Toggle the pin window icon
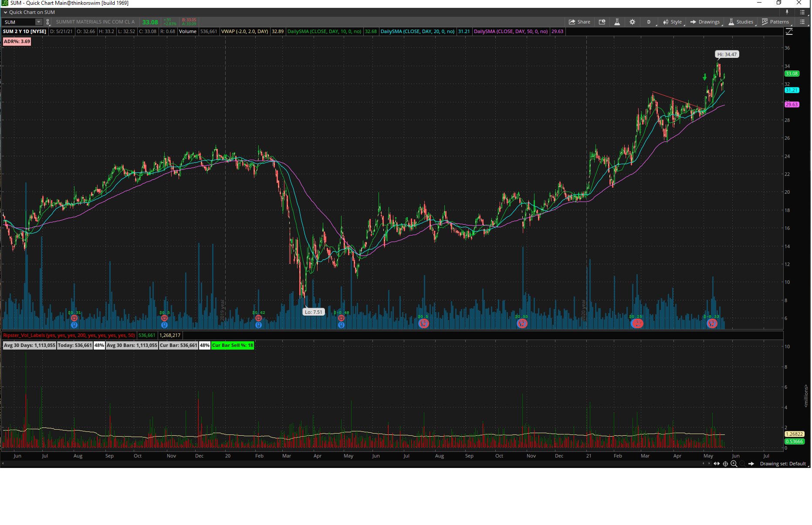The height and width of the screenshot is (525, 812). pos(787,12)
